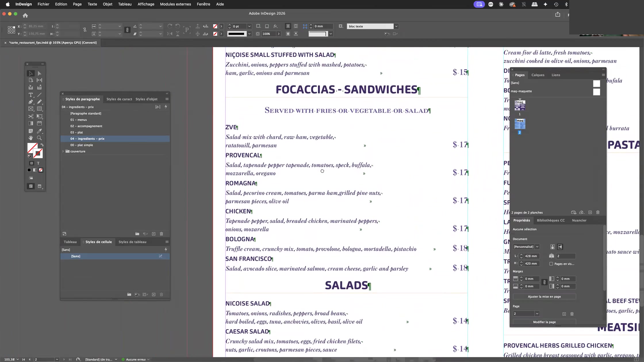Select the Hand tool
The height and width of the screenshot is (362, 644).
pyautogui.click(x=31, y=138)
